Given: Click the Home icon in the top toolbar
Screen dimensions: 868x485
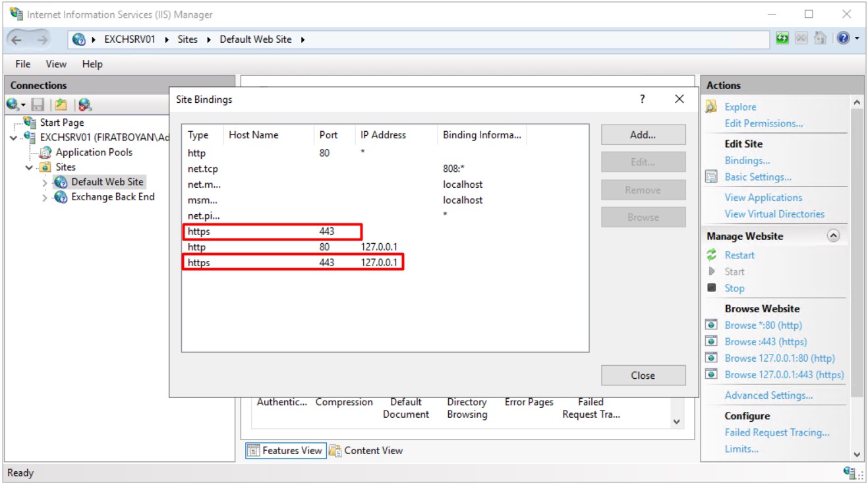Looking at the screenshot, I should click(820, 39).
